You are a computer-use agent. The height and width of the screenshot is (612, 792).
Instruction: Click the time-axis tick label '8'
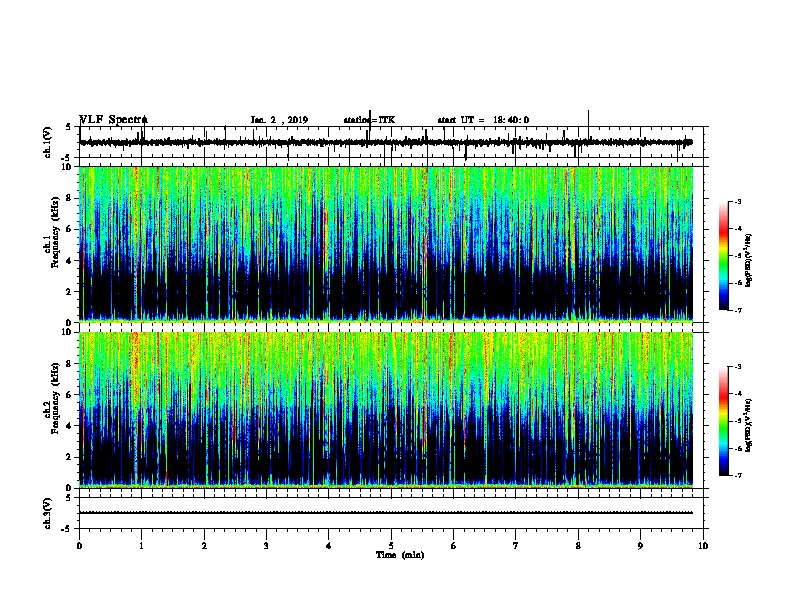coord(578,546)
